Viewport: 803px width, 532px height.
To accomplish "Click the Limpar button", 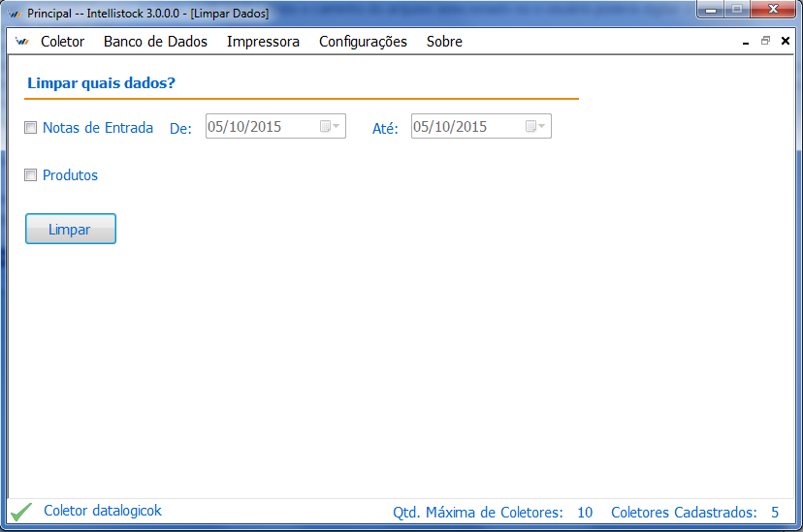I will pyautogui.click(x=71, y=229).
